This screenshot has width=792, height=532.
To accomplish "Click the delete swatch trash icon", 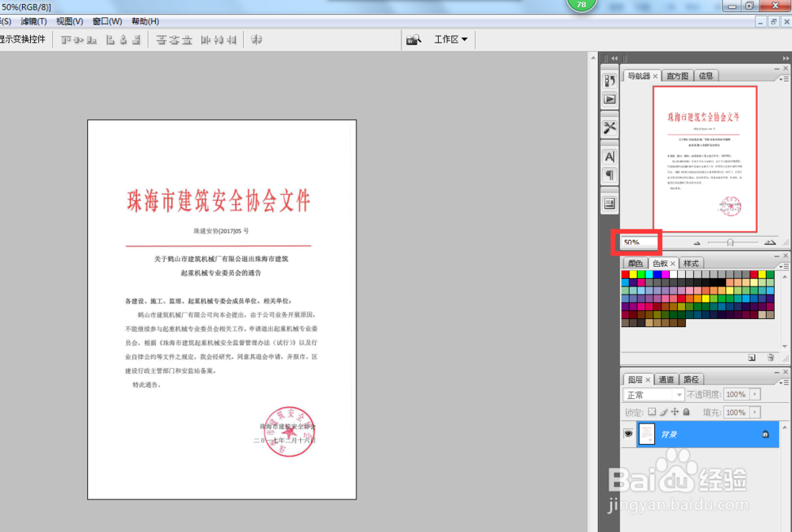I will [x=771, y=357].
